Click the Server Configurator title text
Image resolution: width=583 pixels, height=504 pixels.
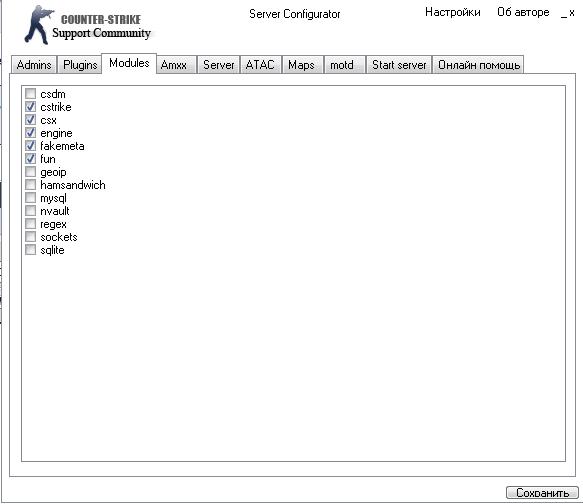tap(294, 14)
